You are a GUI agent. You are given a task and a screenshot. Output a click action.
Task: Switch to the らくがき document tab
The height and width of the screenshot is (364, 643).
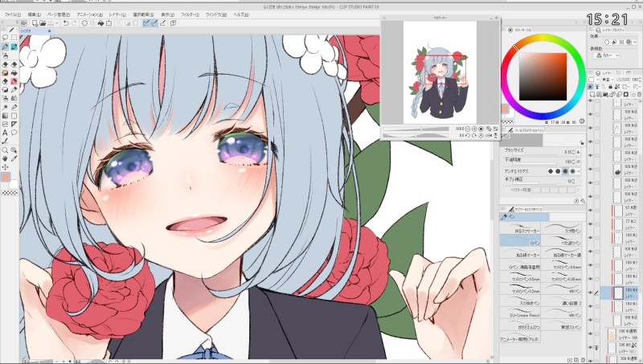click(35, 31)
